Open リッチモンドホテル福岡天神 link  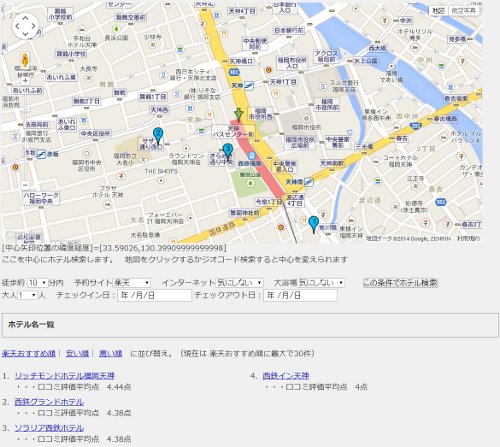65,376
